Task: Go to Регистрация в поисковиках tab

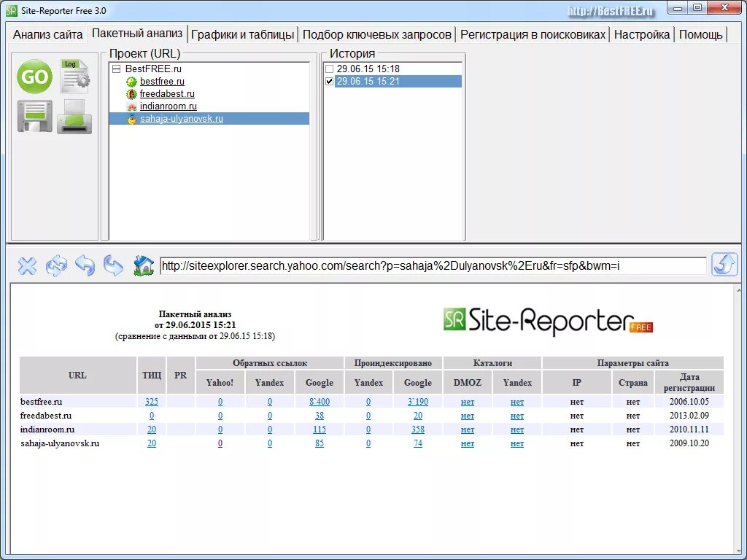Action: pos(533,34)
